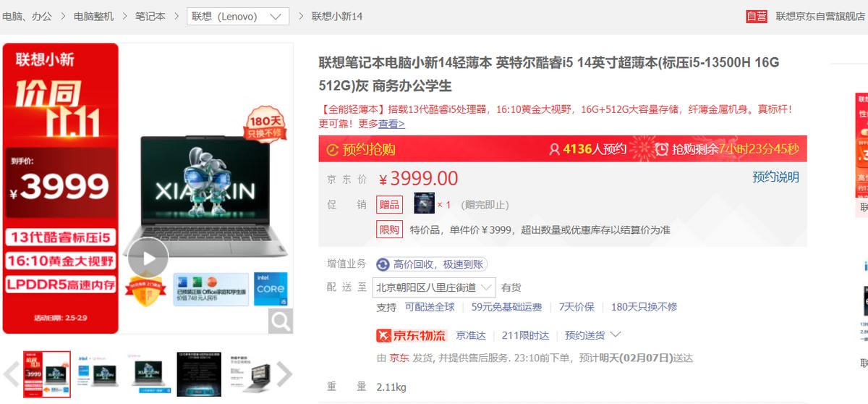868x404 pixels.
Task: Click the 赠品 tag
Action: [x=389, y=205]
